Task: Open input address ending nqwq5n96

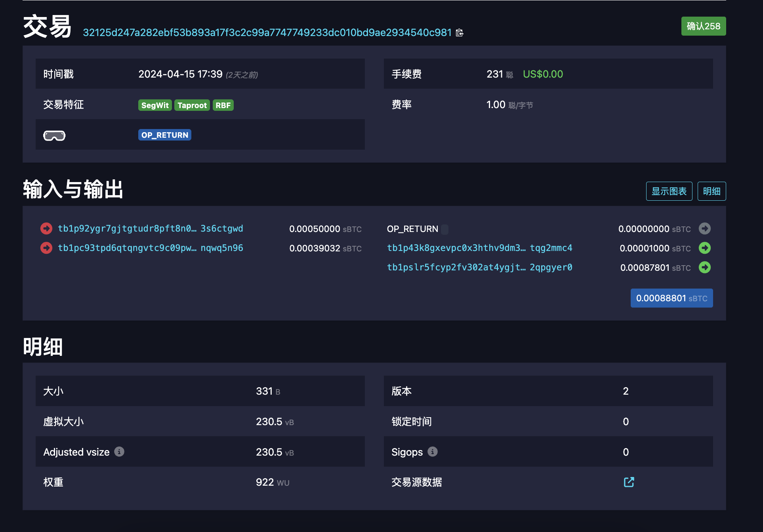Action: pos(151,248)
